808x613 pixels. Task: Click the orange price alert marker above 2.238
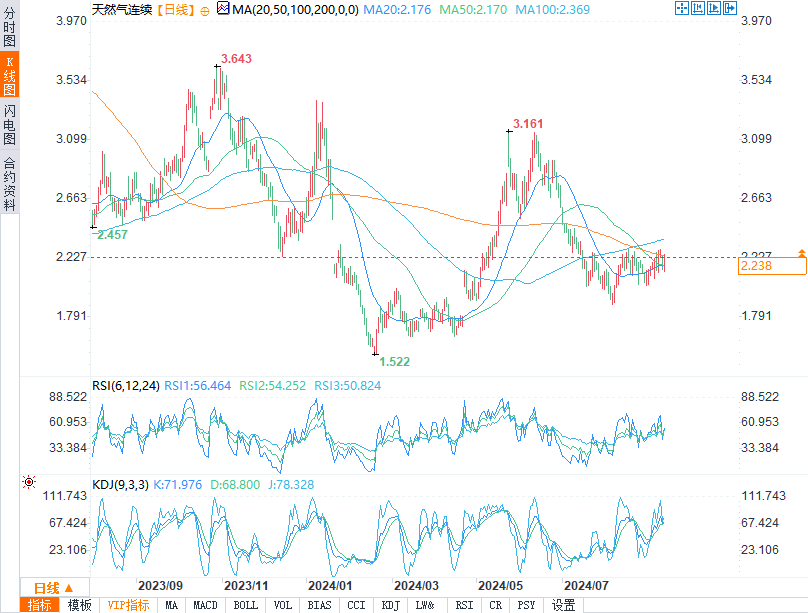[801, 252]
